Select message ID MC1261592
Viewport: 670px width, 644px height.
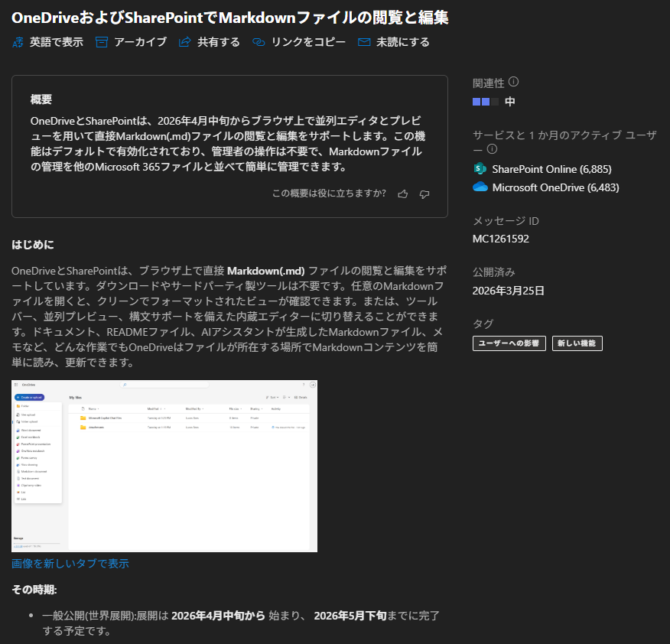click(x=501, y=239)
